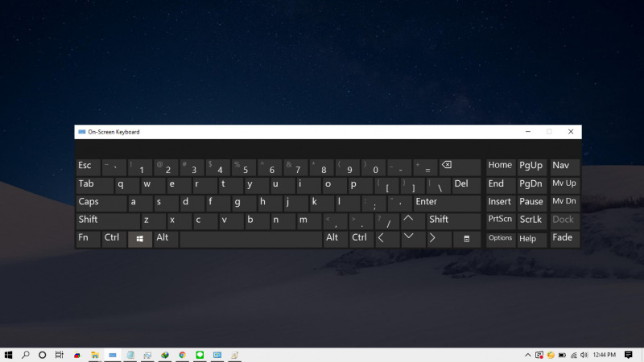This screenshot has width=644, height=362.
Task: Toggle the right Alt key
Action: pos(336,239)
